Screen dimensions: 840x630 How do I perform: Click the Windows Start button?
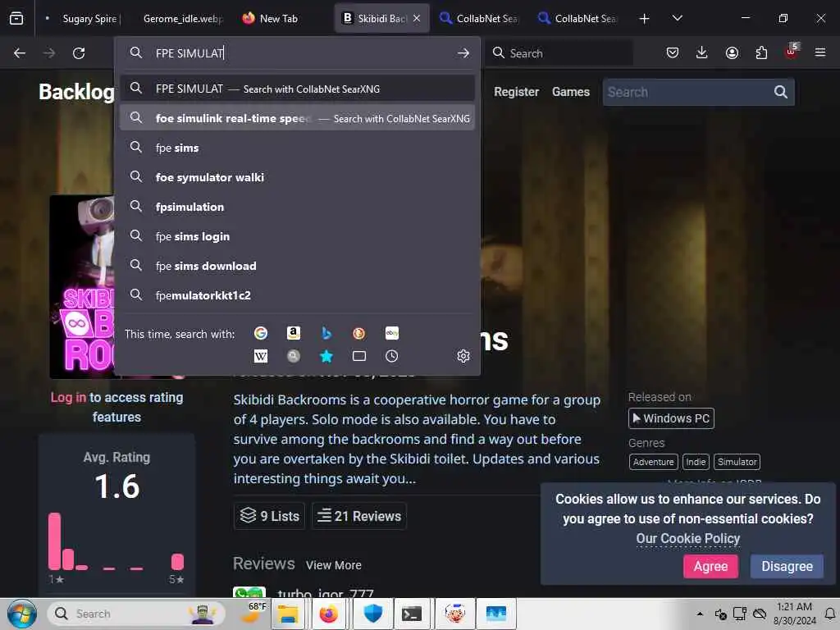tap(22, 614)
